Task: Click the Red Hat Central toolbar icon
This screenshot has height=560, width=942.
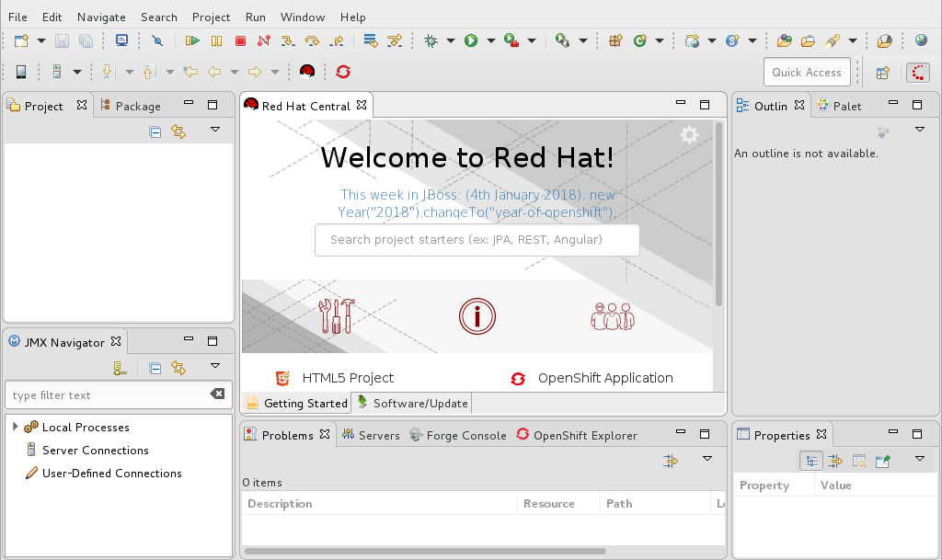Action: 307,72
